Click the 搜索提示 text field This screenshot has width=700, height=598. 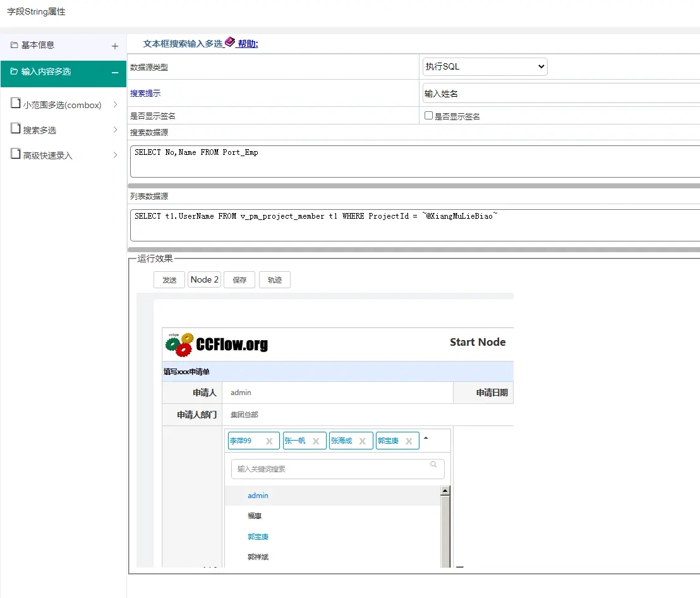561,94
